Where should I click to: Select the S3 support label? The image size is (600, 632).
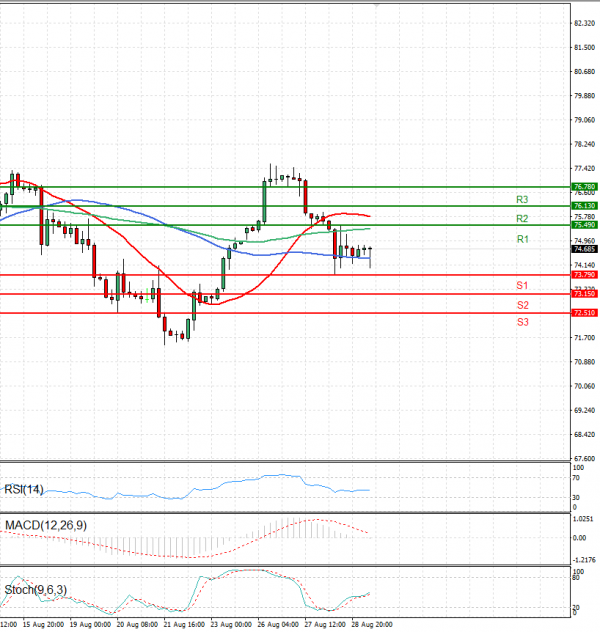523,322
